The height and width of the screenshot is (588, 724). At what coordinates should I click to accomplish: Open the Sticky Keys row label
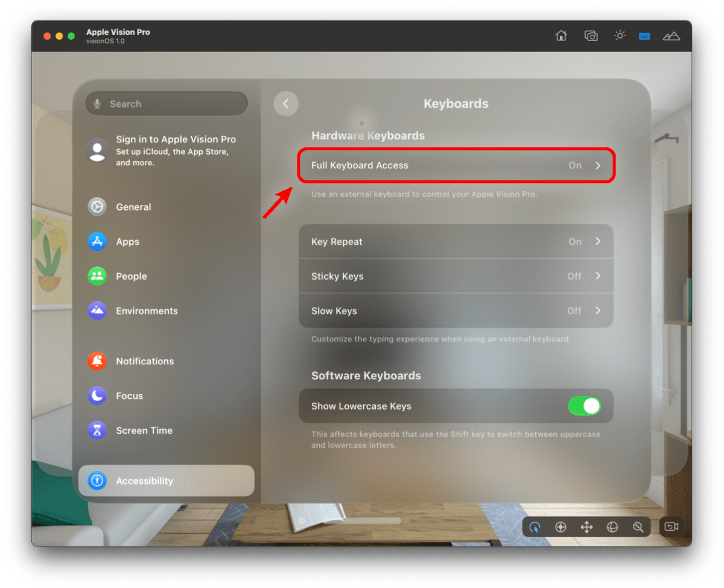337,276
